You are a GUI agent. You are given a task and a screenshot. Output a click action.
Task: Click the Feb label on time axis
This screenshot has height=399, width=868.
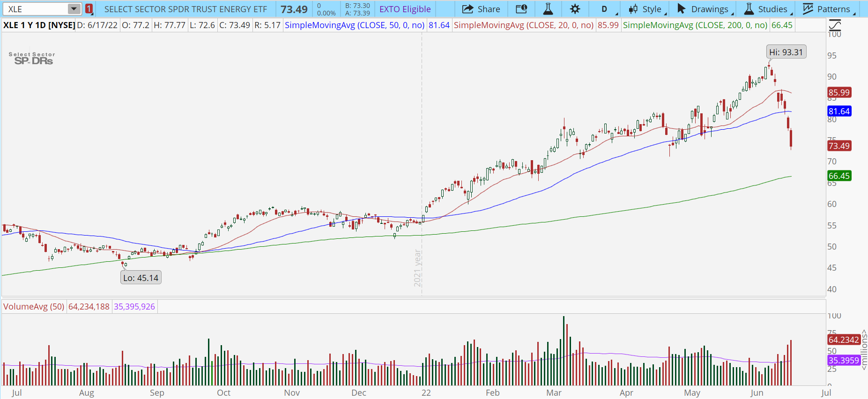493,393
